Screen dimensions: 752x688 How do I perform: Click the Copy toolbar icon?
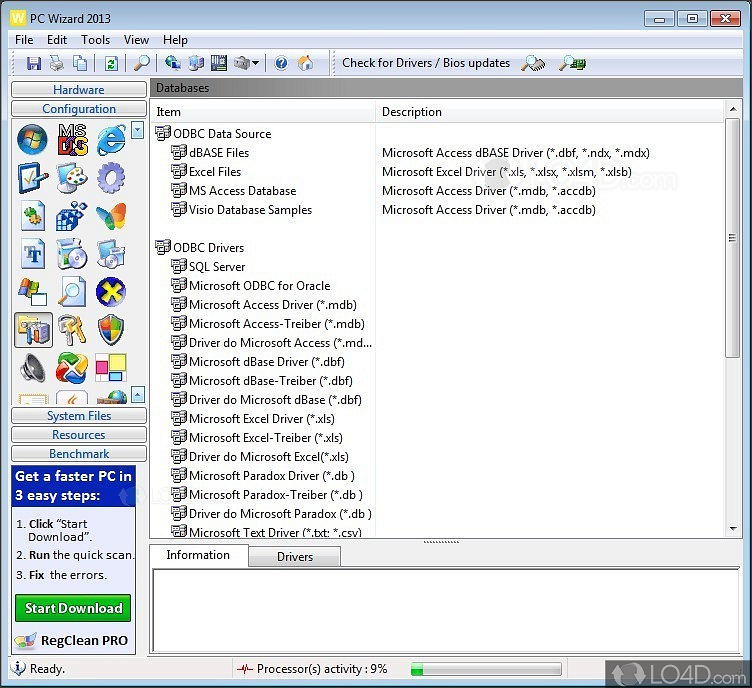tap(80, 63)
